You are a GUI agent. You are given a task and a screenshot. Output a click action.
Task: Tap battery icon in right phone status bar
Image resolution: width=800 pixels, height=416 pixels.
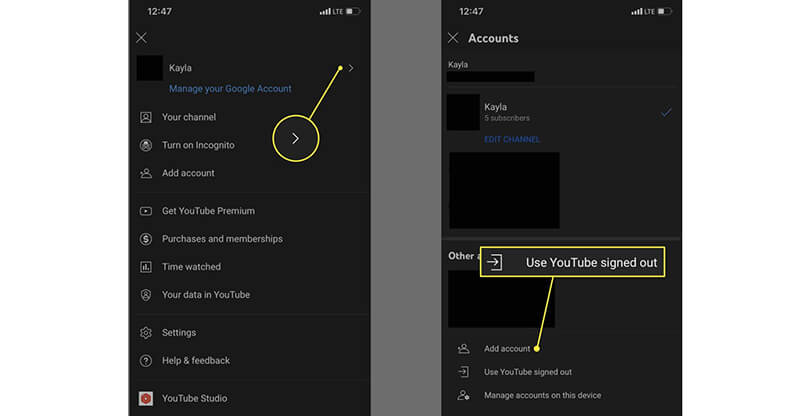(664, 11)
